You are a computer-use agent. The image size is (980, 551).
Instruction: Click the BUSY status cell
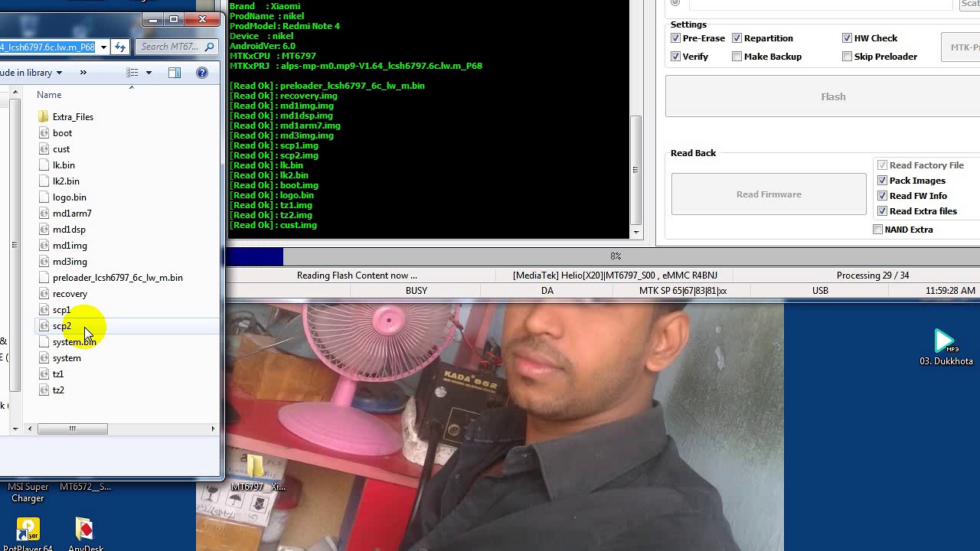pos(416,291)
